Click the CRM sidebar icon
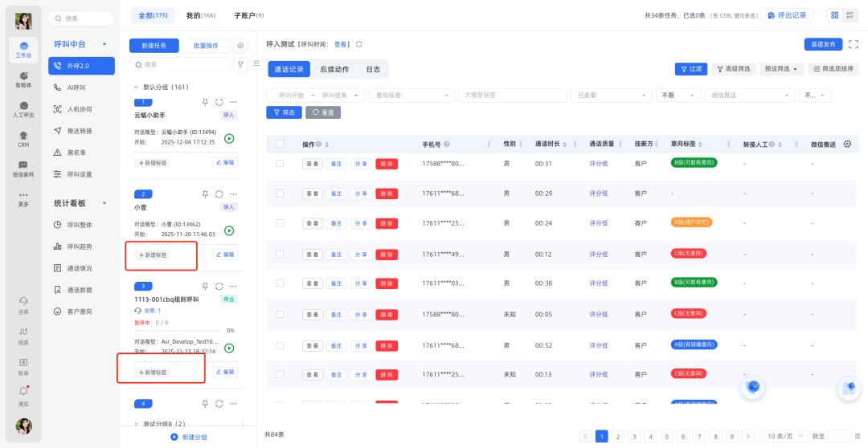868x448 pixels. click(23, 139)
